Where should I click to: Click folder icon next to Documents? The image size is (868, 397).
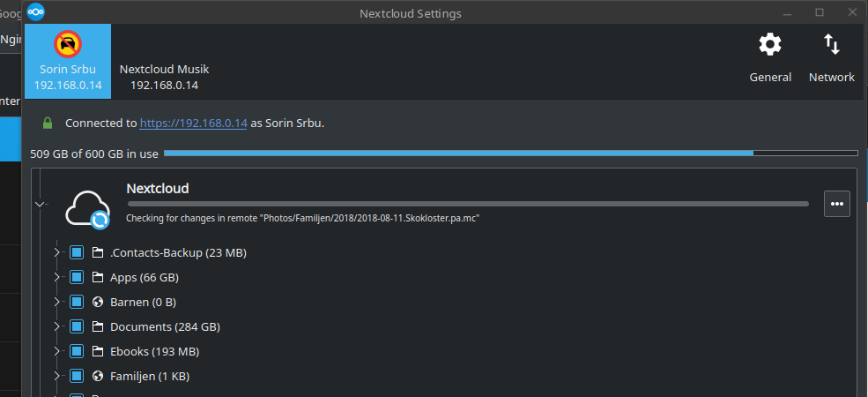[98, 327]
